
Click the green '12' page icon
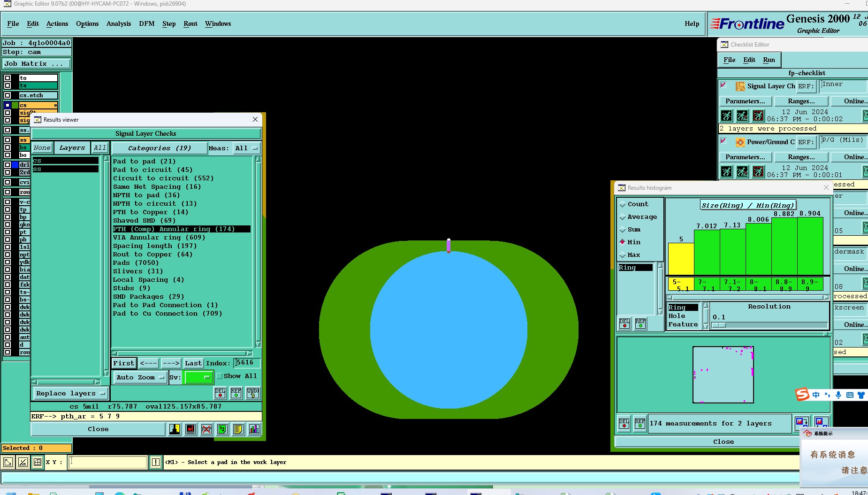tap(222, 429)
